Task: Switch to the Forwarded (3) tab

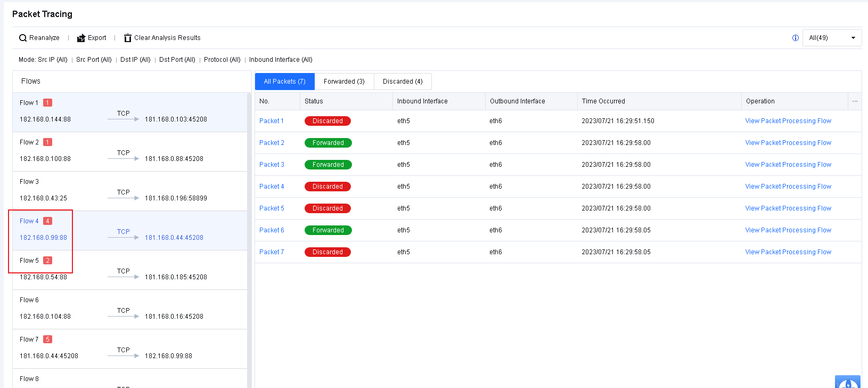Action: tap(344, 82)
